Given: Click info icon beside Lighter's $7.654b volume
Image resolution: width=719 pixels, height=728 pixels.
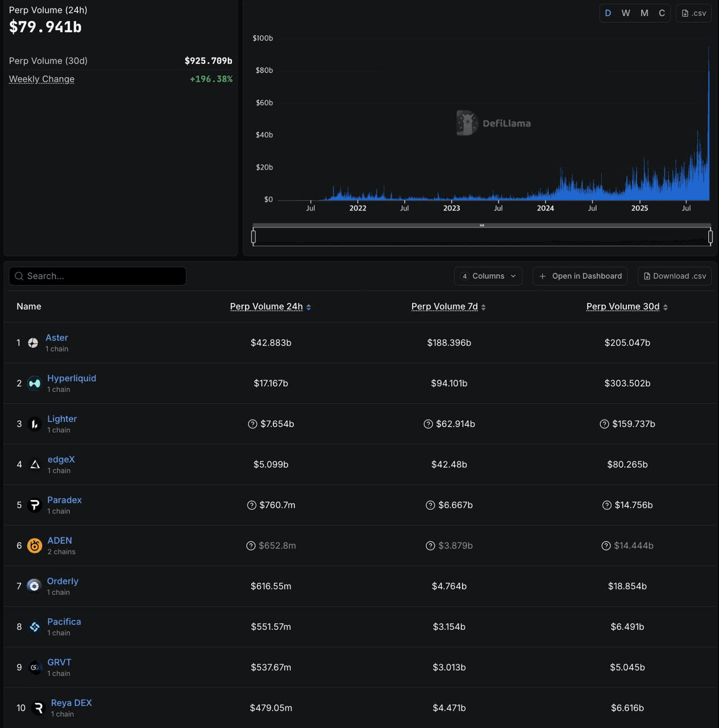Looking at the screenshot, I should (252, 424).
